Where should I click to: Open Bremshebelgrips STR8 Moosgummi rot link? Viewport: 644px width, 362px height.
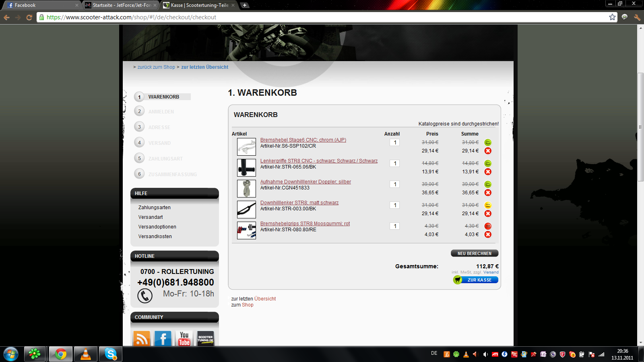(305, 224)
